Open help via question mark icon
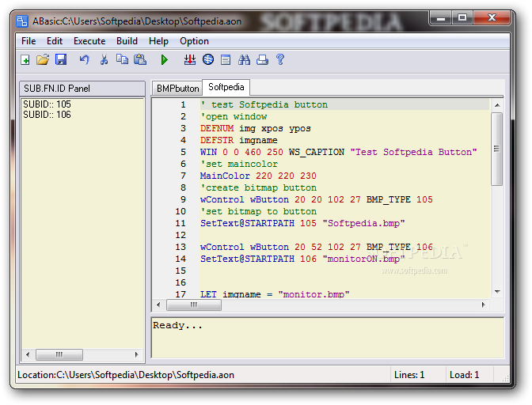 tap(279, 59)
